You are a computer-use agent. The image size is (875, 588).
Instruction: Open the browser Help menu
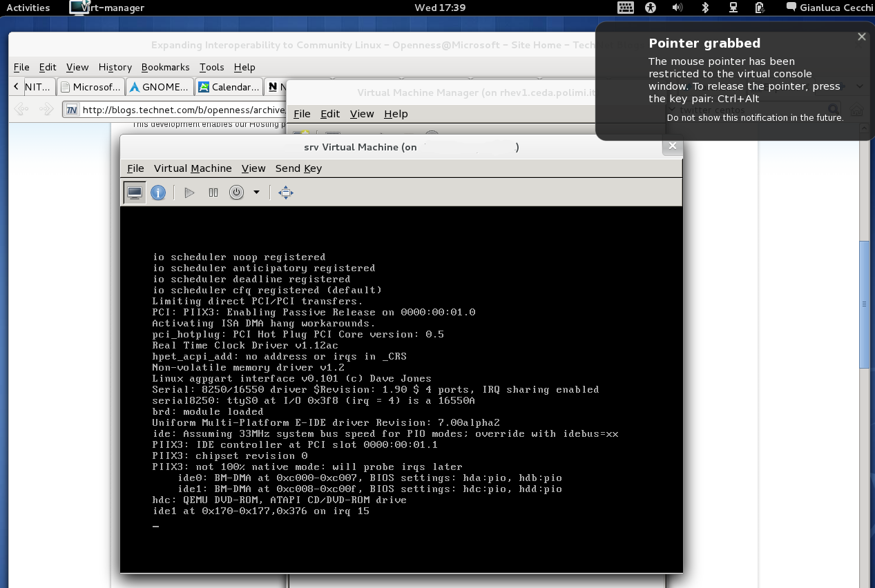(244, 67)
